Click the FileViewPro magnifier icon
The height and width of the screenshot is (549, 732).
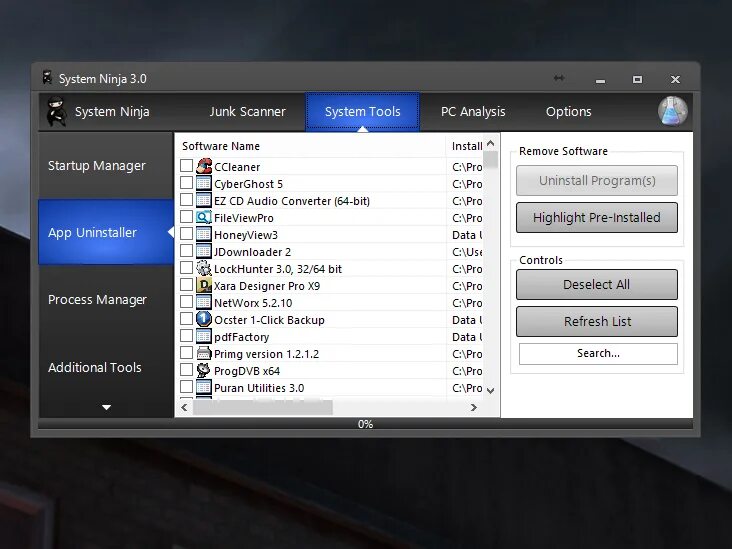[x=204, y=217]
